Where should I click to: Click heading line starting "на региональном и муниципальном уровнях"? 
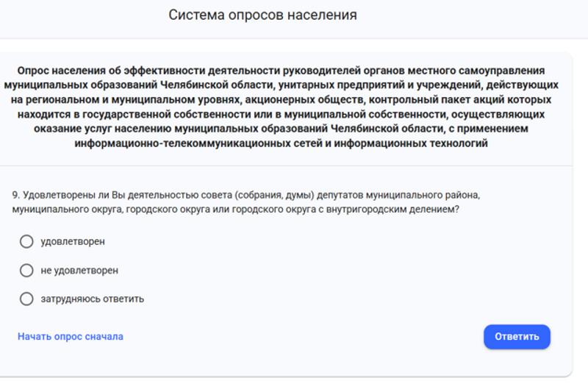click(282, 100)
